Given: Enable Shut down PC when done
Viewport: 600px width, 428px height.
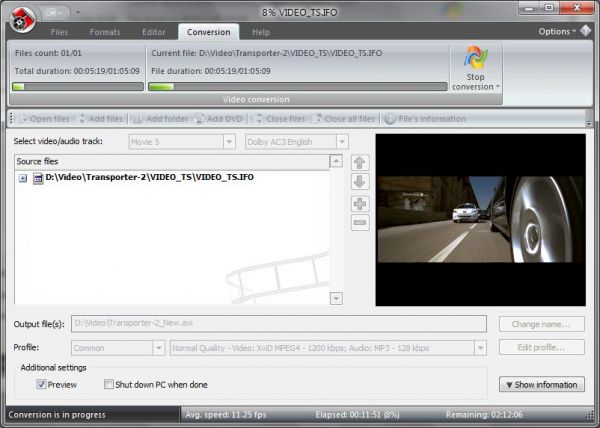Looking at the screenshot, I should coord(109,384).
